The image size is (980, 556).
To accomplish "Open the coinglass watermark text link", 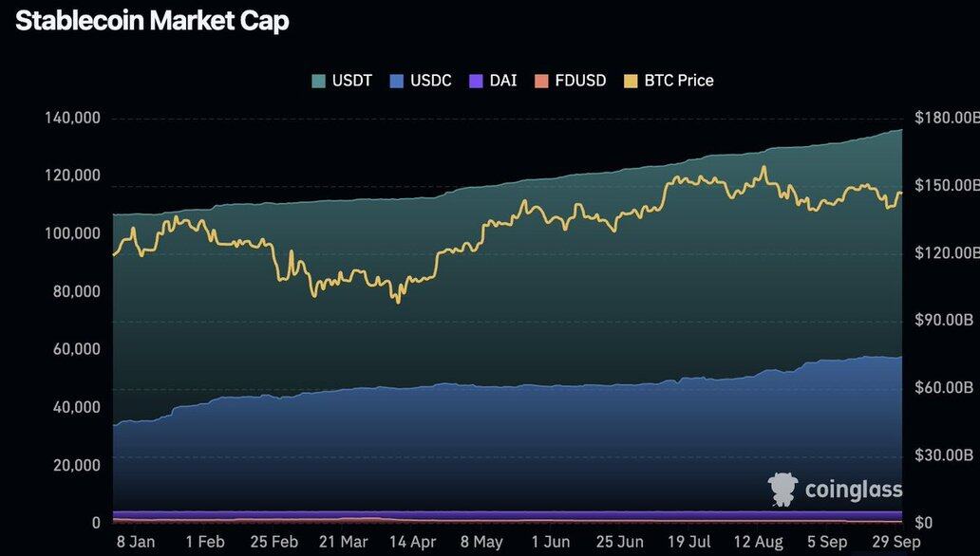I will point(853,490).
